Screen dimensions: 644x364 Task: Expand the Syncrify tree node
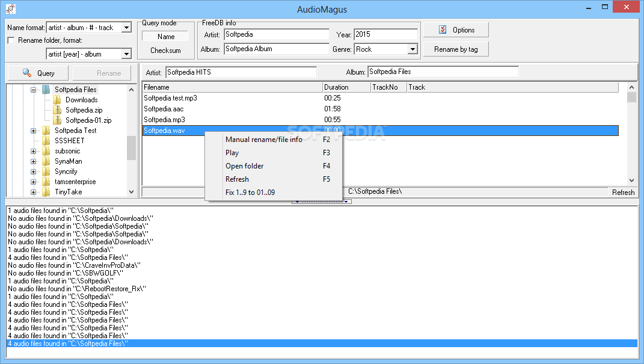33,171
